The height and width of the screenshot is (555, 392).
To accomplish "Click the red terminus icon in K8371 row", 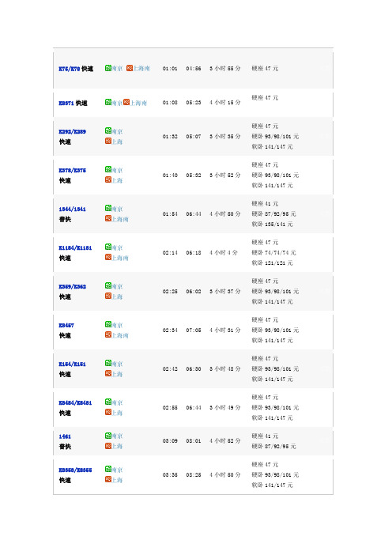I will pyautogui.click(x=126, y=102).
